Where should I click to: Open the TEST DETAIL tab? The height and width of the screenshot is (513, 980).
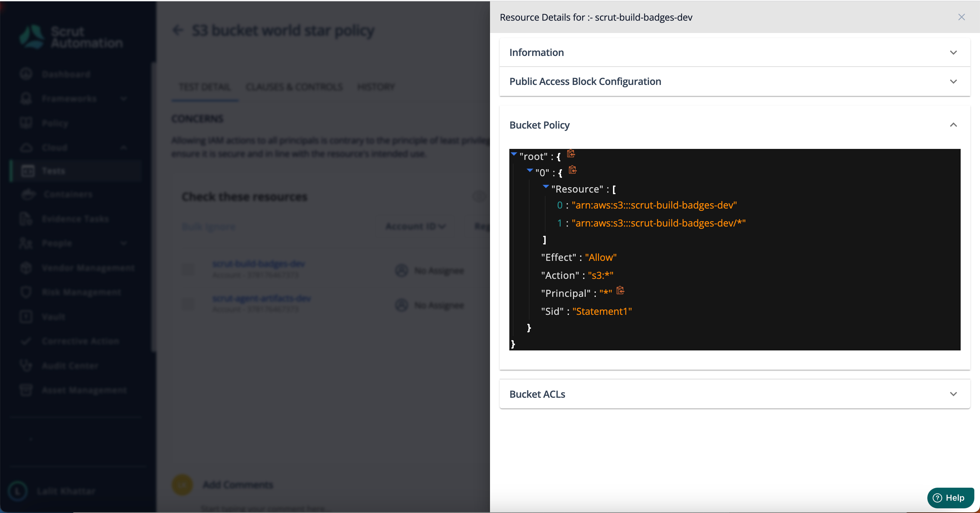[x=205, y=87]
